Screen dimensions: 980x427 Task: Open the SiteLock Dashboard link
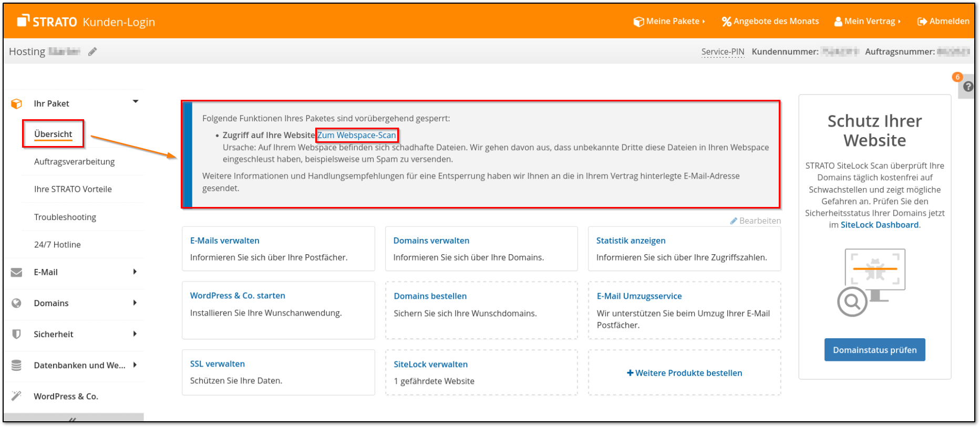[880, 225]
